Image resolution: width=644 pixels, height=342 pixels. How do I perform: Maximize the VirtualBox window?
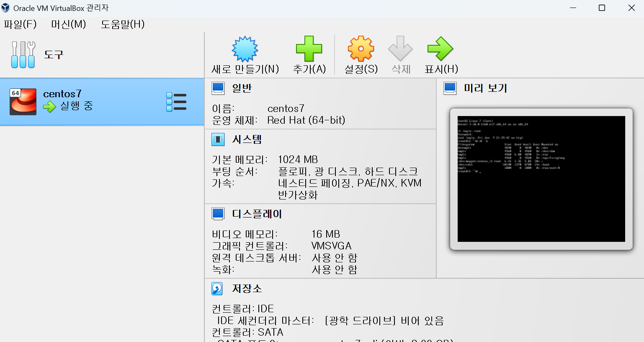click(602, 8)
